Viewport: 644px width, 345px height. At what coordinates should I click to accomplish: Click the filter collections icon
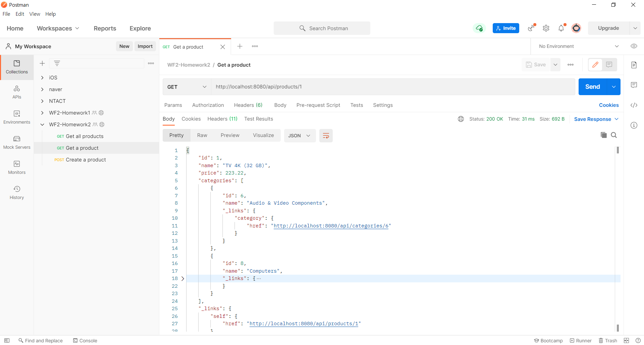point(57,63)
